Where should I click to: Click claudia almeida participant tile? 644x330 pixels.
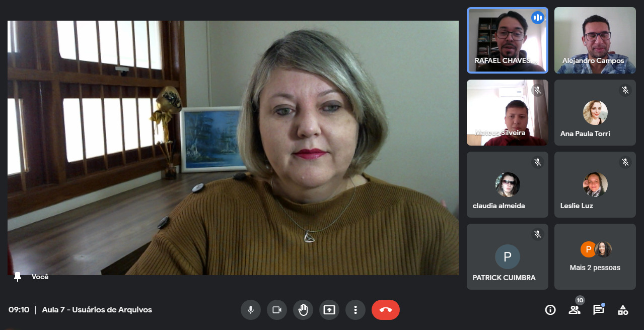coord(507,185)
